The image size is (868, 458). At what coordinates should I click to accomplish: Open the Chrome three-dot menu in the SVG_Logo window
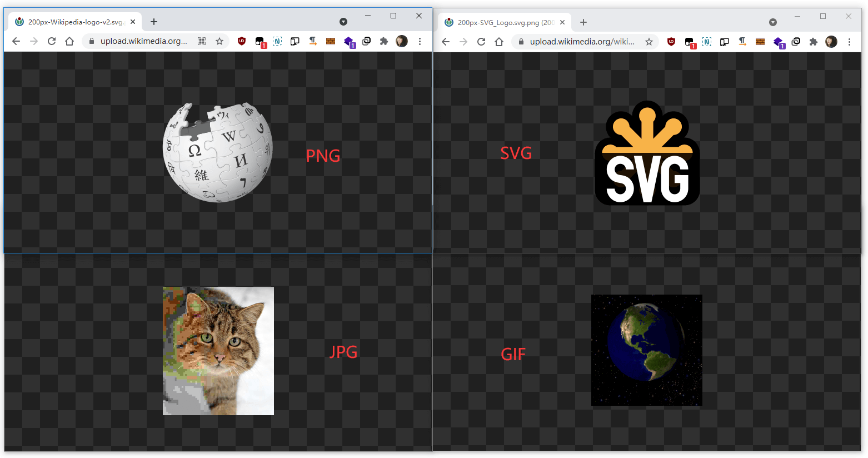[849, 42]
